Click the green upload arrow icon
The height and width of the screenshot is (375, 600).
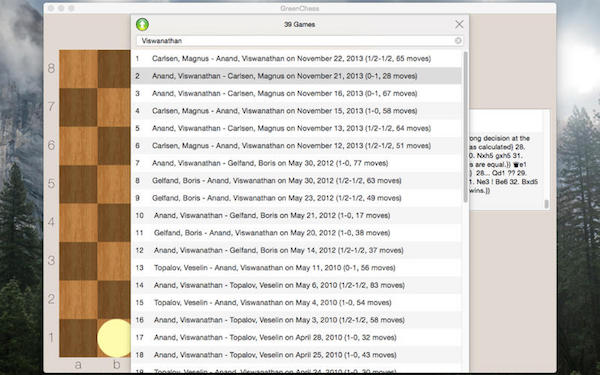point(142,24)
